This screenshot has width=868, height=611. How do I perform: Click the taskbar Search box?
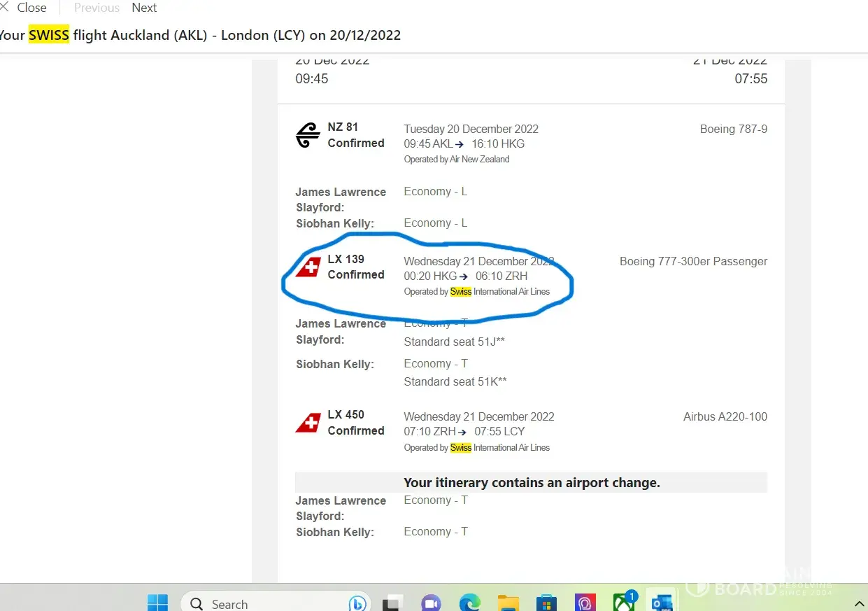(274, 603)
